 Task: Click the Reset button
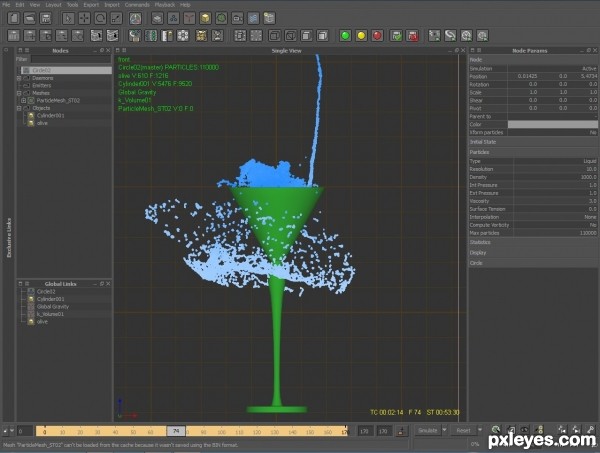click(x=463, y=430)
